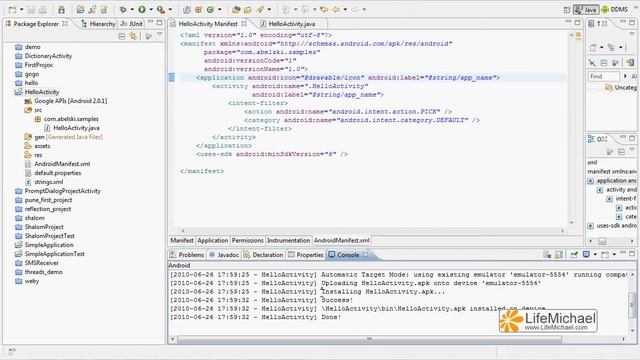Image resolution: width=640 pixels, height=360 pixels.
Task: Collapse all in Package Explorer toolbar
Action: 122,36
